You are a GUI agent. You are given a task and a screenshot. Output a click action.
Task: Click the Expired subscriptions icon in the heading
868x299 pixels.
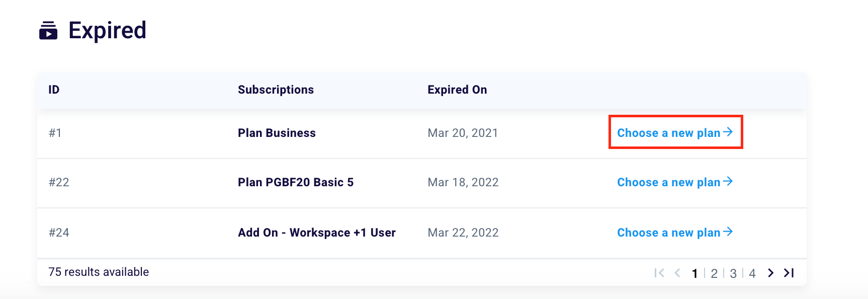click(48, 31)
